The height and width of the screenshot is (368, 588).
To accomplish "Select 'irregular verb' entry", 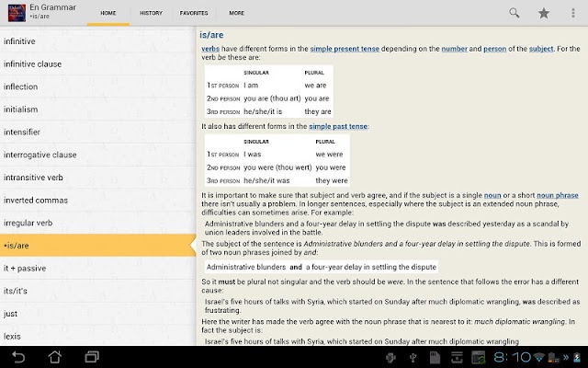I will (97, 223).
